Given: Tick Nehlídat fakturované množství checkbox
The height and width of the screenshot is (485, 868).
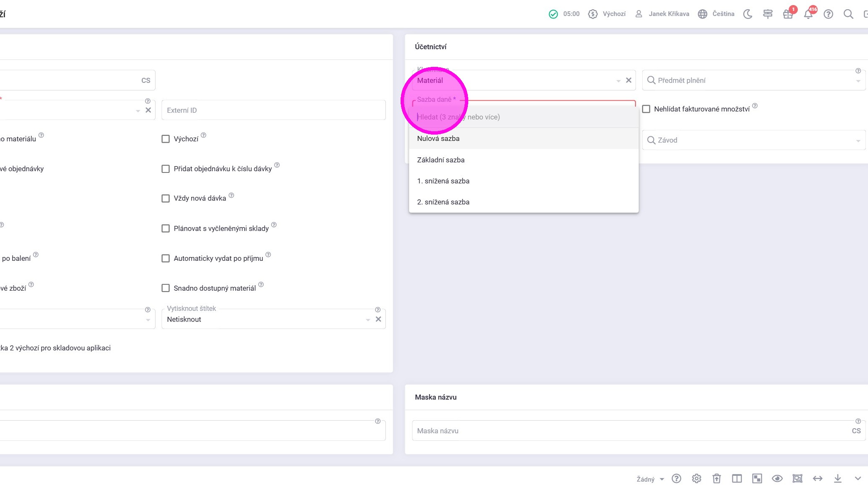Looking at the screenshot, I should (x=646, y=109).
